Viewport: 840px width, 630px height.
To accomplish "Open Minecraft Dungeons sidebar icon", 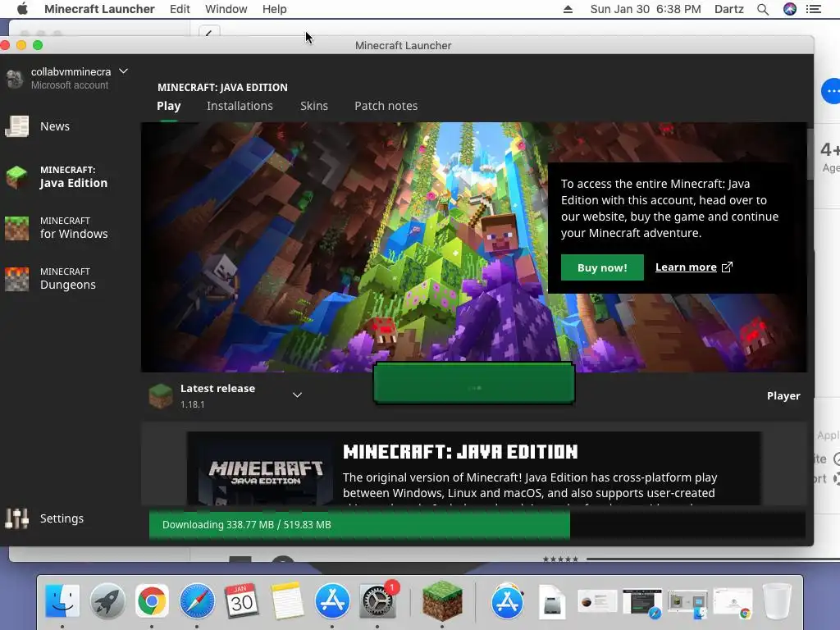I will tap(16, 279).
